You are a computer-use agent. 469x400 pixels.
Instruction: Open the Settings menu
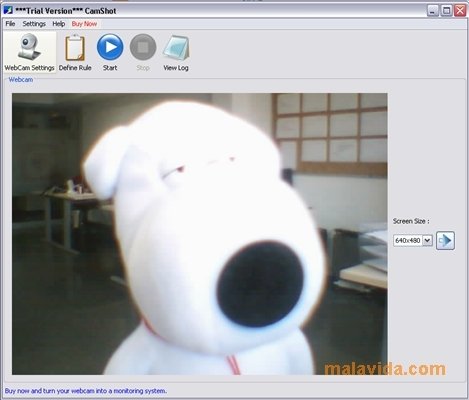click(x=34, y=24)
